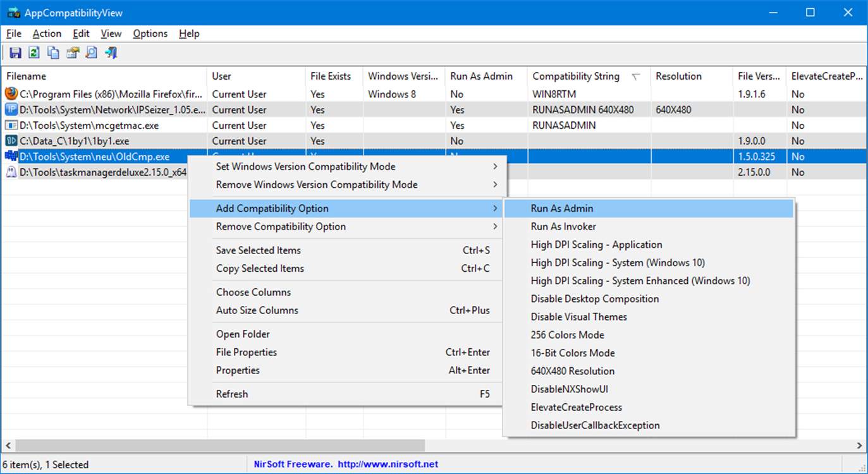This screenshot has width=868, height=474.
Task: Click the Windows 8 version cell
Action: click(x=392, y=94)
